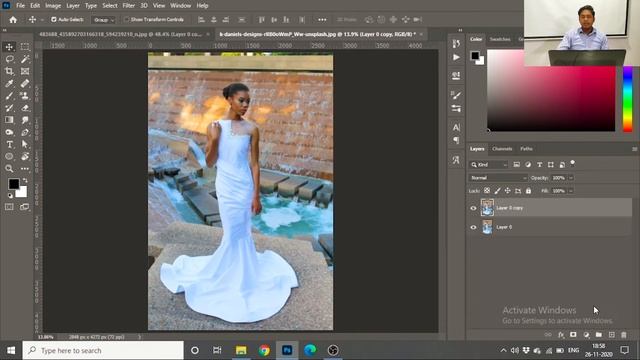Image resolution: width=640 pixels, height=360 pixels.
Task: Select the Eraser tool
Action: pyautogui.click(x=25, y=108)
